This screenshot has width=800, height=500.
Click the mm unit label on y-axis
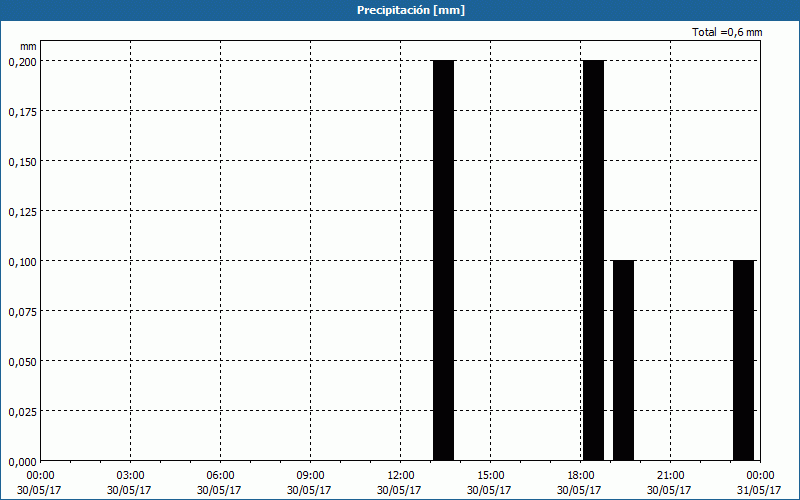pyautogui.click(x=29, y=46)
